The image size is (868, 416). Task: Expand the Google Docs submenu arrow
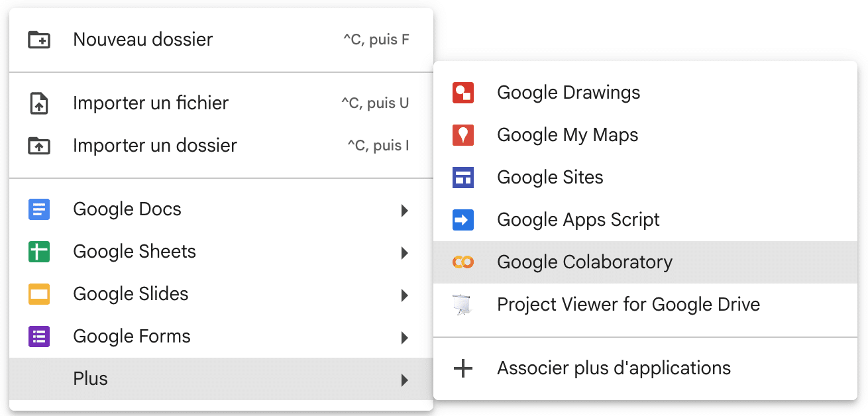(404, 211)
